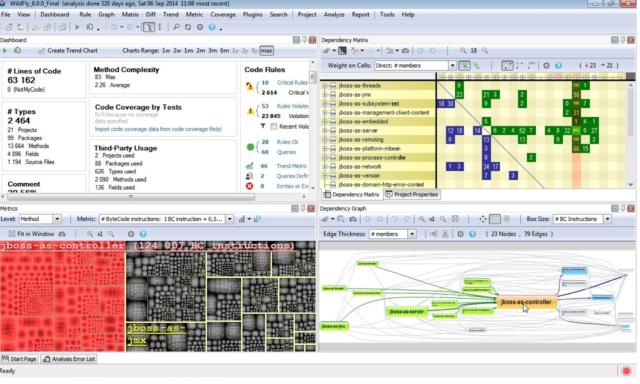This screenshot has width=640, height=384.
Task: Toggle Fit in Window option
Action: point(31,234)
